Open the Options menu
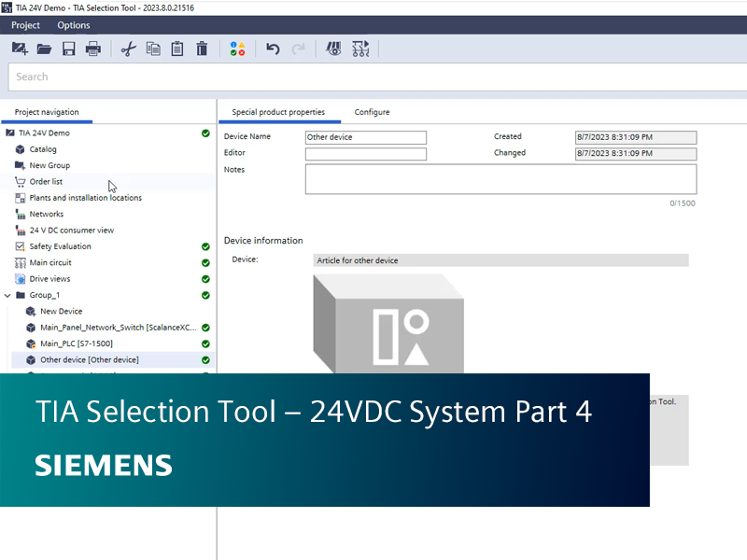Screen dimensions: 747x560 click(x=74, y=25)
